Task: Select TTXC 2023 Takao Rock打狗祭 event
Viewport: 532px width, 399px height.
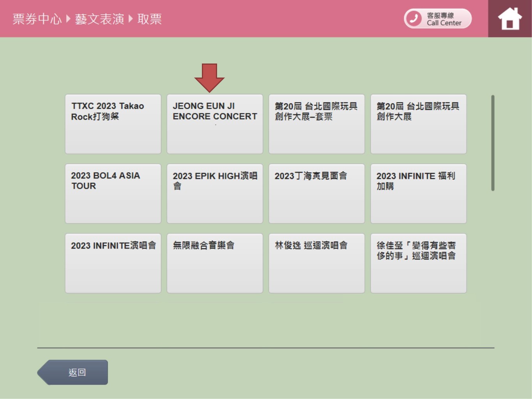Action: point(113,124)
